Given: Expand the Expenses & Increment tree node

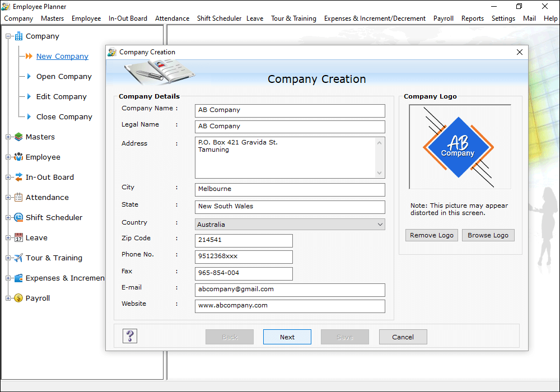Looking at the screenshot, I should [x=8, y=278].
